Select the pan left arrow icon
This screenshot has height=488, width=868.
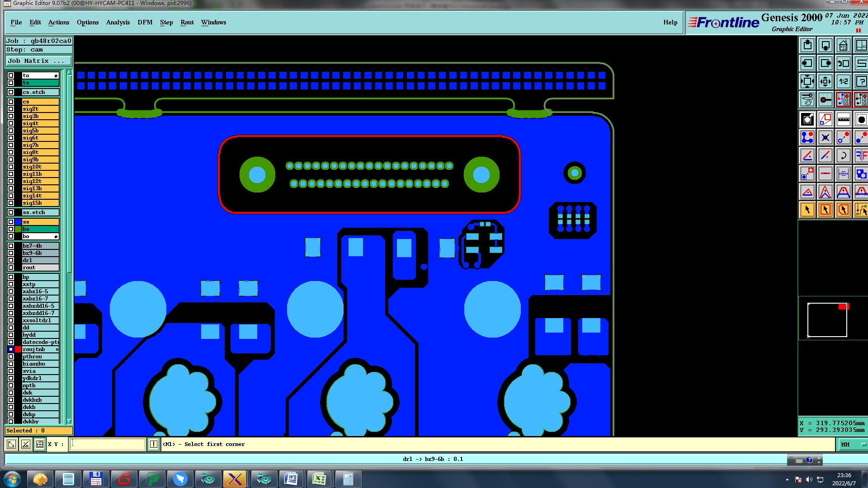pos(807,63)
